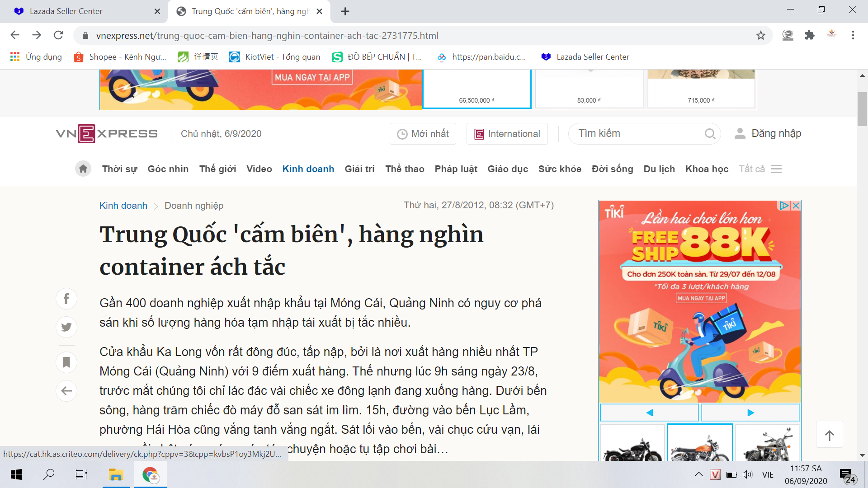Save the article using the bookmark icon
This screenshot has height=488, width=868.
click(x=66, y=362)
